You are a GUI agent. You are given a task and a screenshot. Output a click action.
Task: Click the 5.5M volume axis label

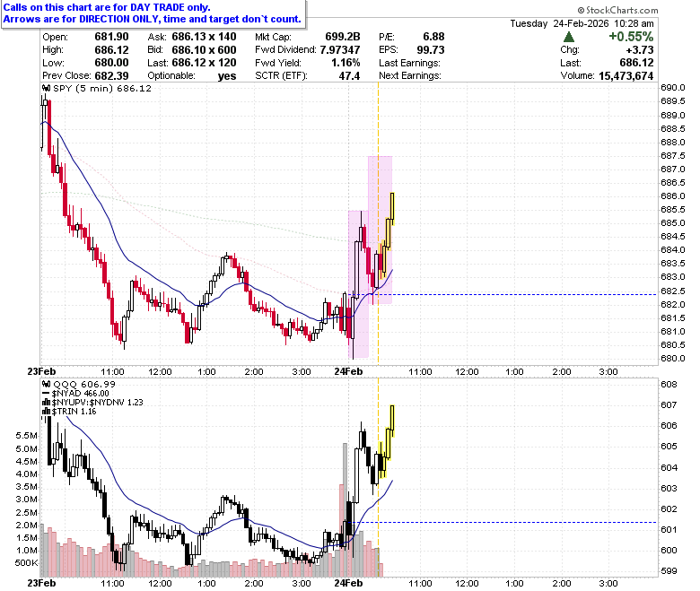tap(26, 435)
